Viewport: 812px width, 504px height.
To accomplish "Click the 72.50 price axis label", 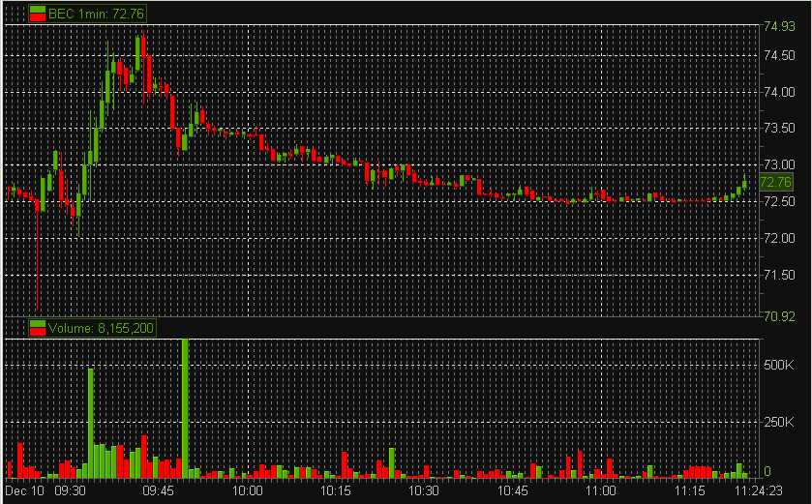I will (x=779, y=201).
